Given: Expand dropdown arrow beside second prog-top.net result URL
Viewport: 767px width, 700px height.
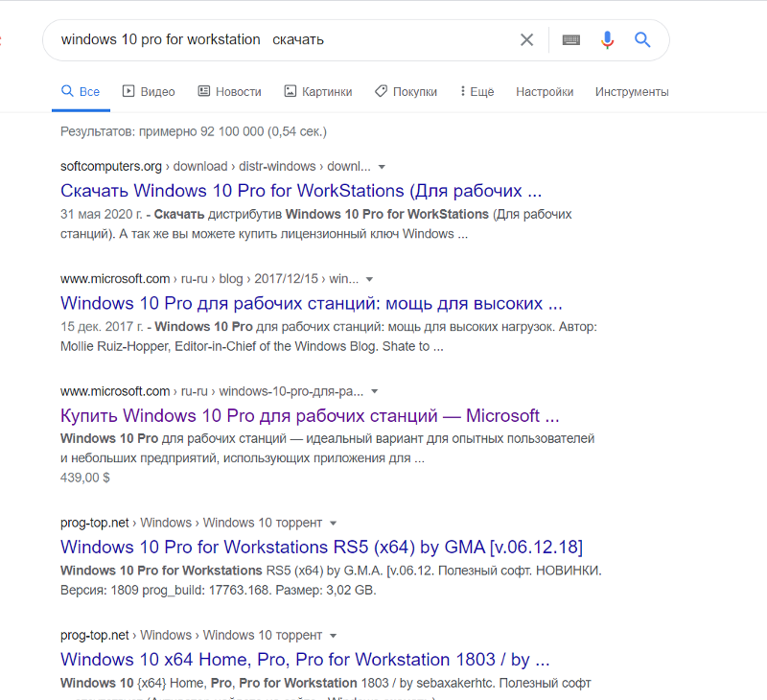Looking at the screenshot, I should tap(333, 636).
